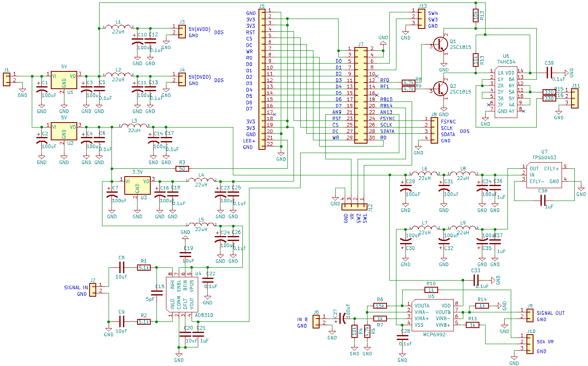Select the Q2 2SC1815 transistor symbol
The height and width of the screenshot is (366, 588).
[x=441, y=88]
